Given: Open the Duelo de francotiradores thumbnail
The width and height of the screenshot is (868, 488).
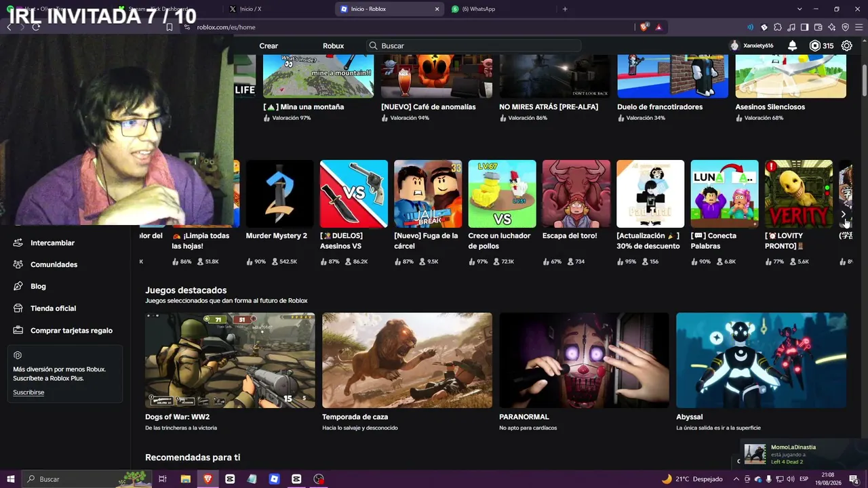Looking at the screenshot, I should click(673, 77).
